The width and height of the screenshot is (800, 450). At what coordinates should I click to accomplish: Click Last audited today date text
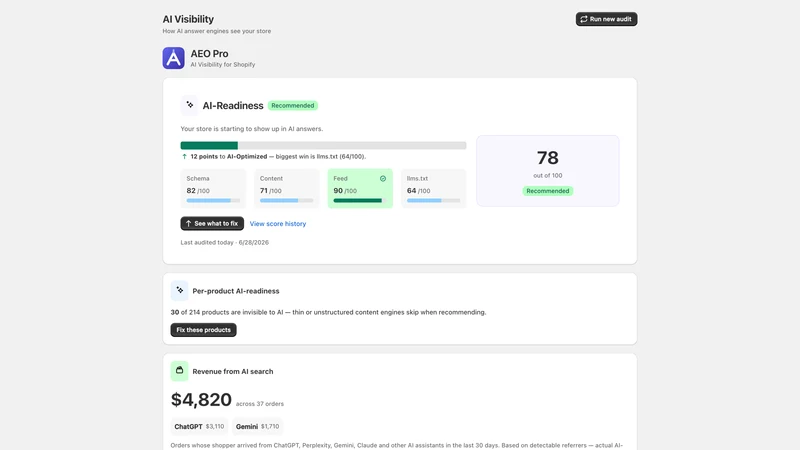(224, 242)
